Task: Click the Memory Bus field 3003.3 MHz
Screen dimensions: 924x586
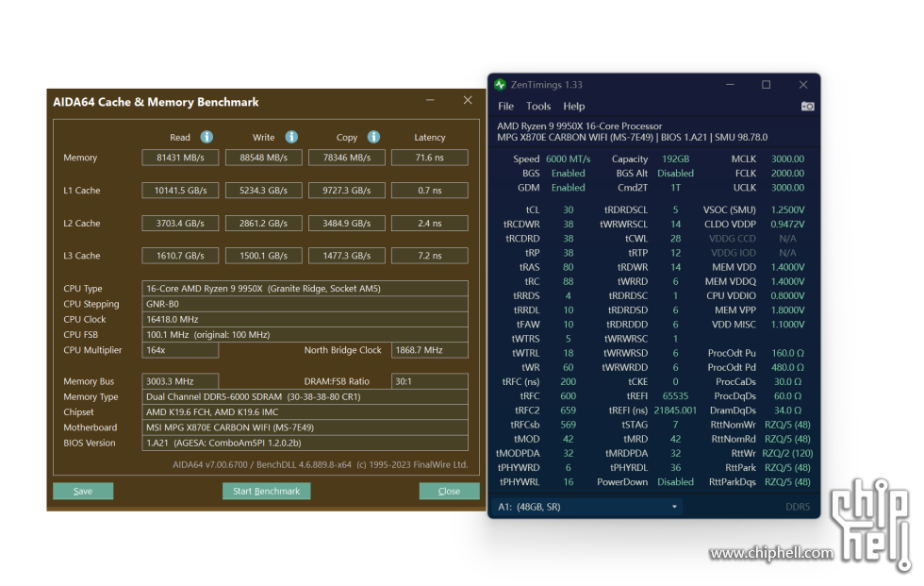Action: point(180,381)
